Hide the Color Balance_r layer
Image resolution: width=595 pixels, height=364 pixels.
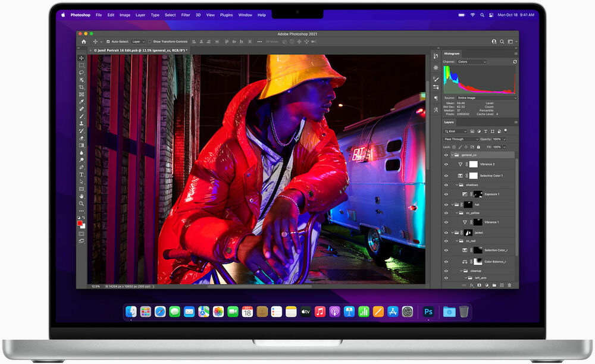click(x=446, y=262)
